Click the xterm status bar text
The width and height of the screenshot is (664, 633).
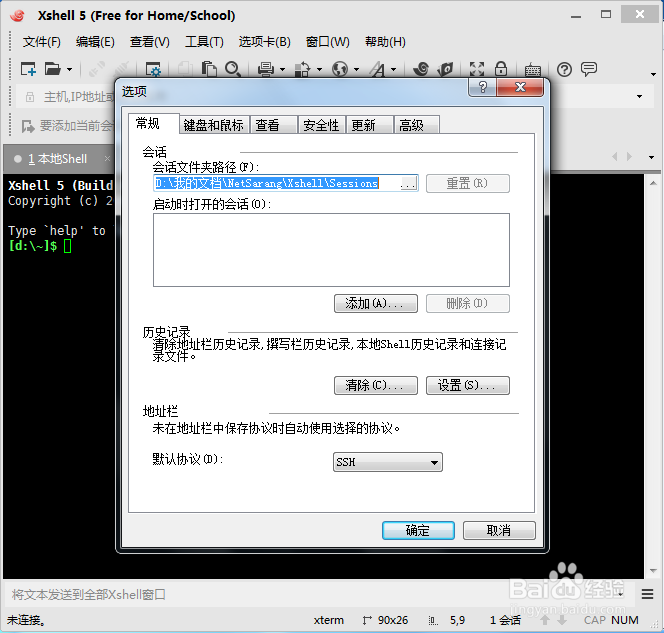coord(329,620)
